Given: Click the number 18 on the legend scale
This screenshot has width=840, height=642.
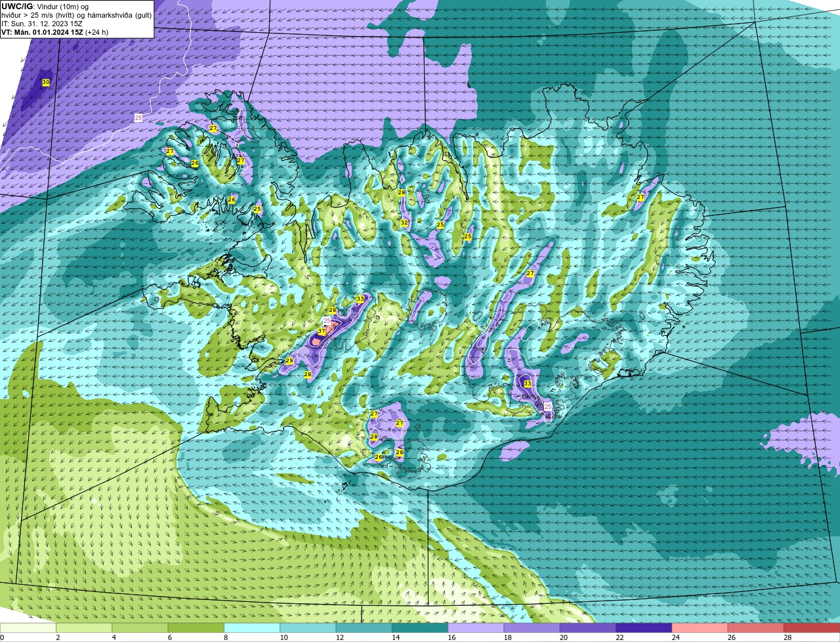Looking at the screenshot, I should (x=507, y=637).
